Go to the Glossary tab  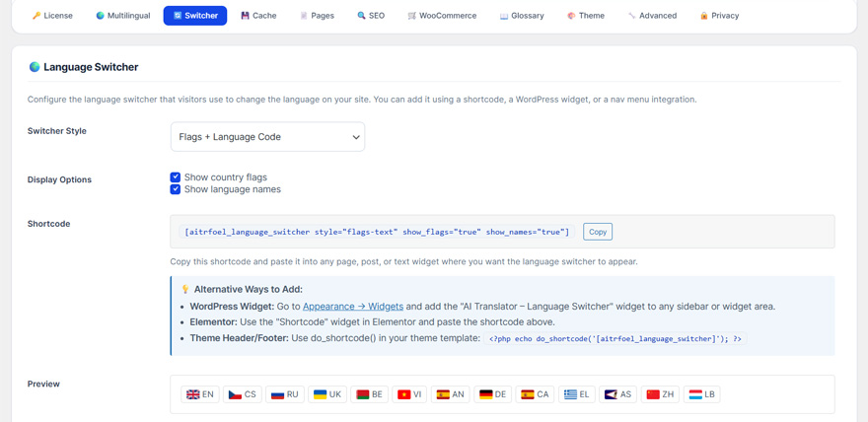tap(521, 16)
